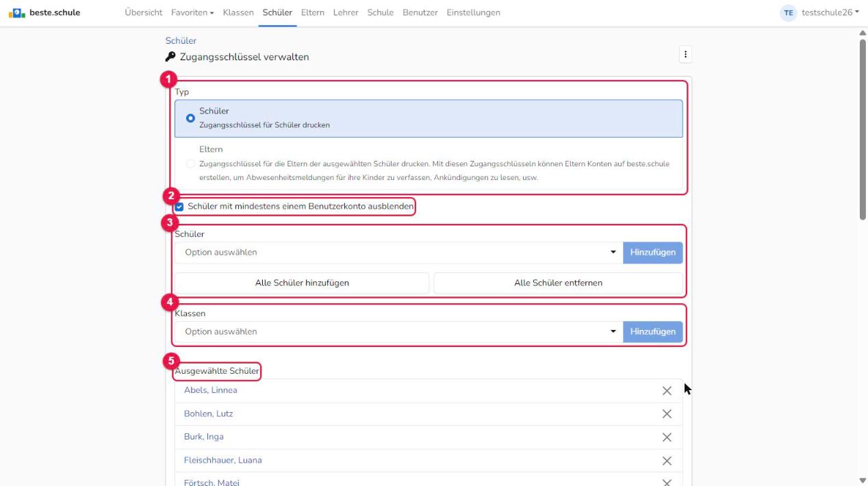This screenshot has width=868, height=486.
Task: Click Hinzufügen next to the Klassen dropdown
Action: [653, 332]
